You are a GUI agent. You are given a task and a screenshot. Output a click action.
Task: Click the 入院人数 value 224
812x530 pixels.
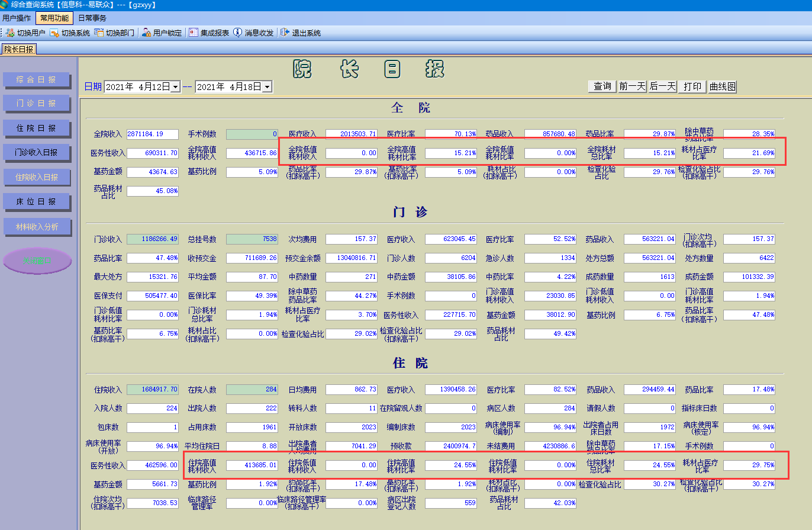(153, 409)
